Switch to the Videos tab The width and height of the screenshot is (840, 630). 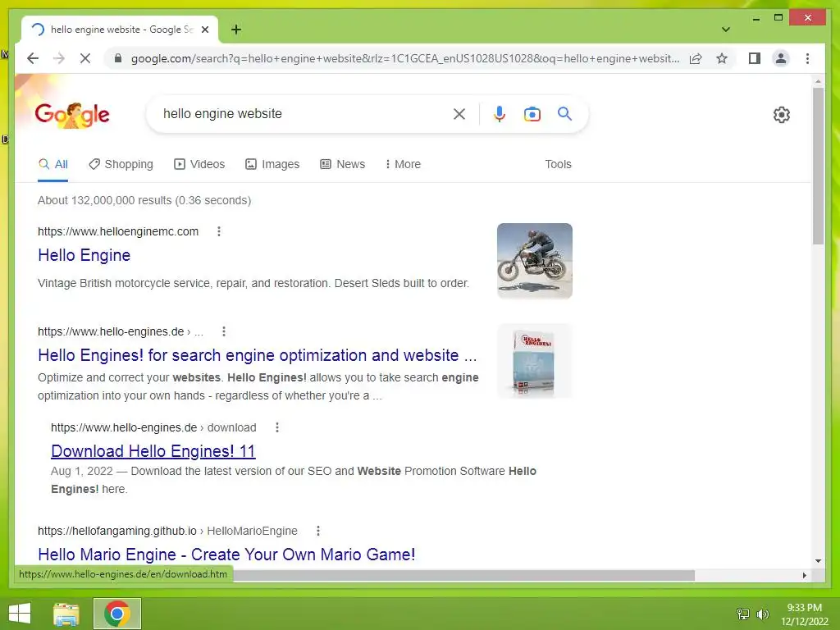pyautogui.click(x=199, y=164)
